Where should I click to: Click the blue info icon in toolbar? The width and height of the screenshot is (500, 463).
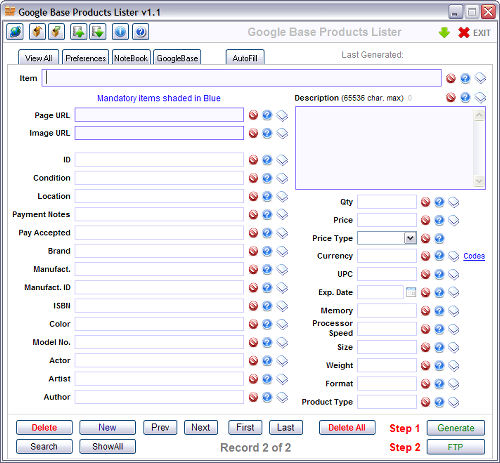click(120, 32)
